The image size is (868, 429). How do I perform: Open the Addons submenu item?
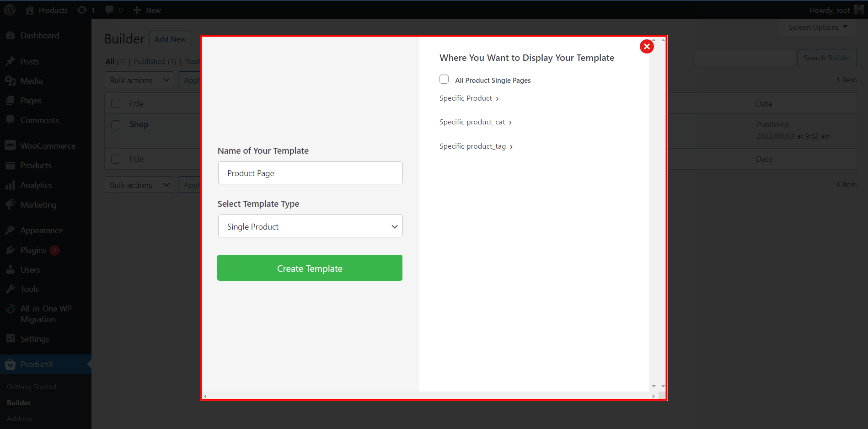(19, 418)
